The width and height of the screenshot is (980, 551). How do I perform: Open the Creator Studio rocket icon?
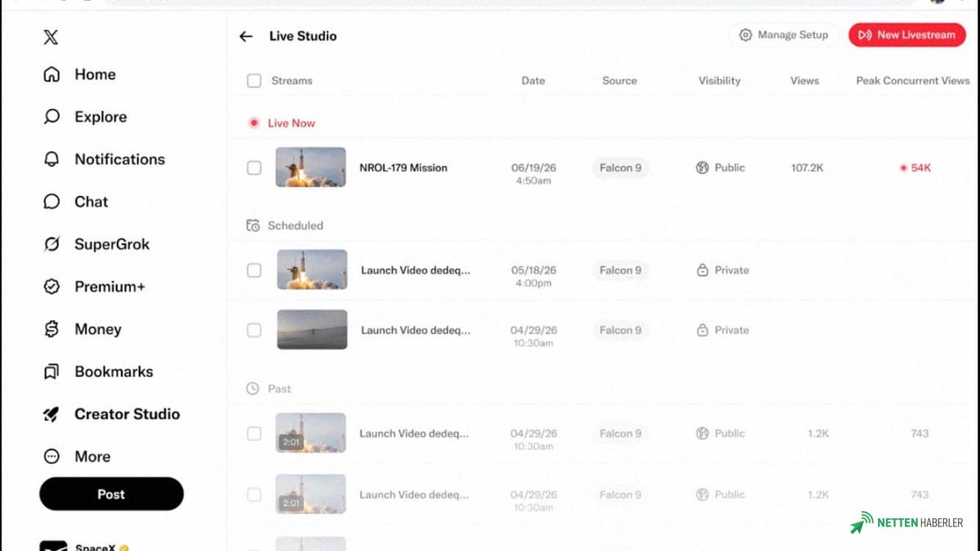pos(51,414)
